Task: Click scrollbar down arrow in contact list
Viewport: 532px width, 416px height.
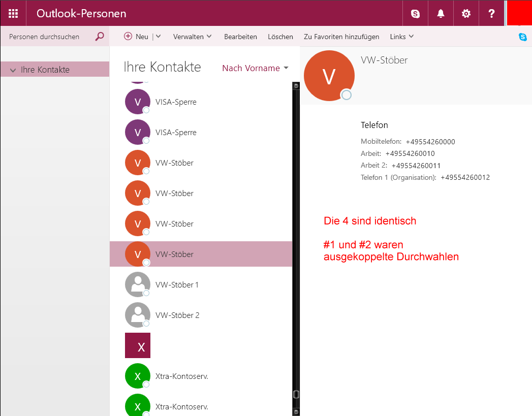Action: 296,411
